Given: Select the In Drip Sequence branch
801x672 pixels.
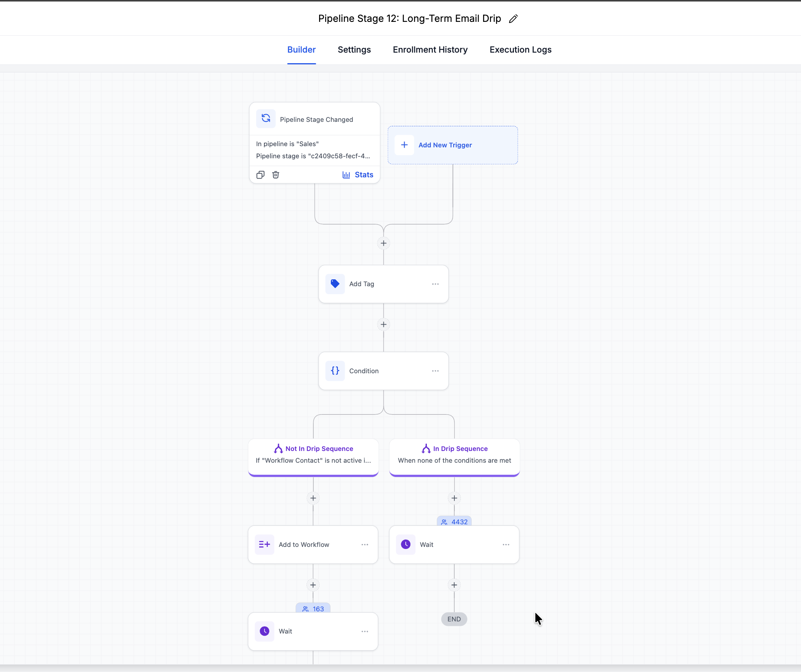Looking at the screenshot, I should click(454, 457).
